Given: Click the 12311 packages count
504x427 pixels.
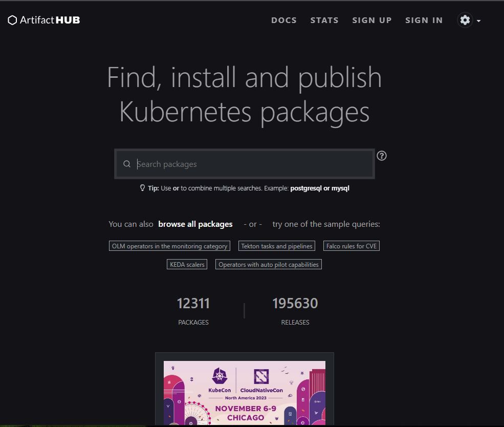Looking at the screenshot, I should point(193,303).
